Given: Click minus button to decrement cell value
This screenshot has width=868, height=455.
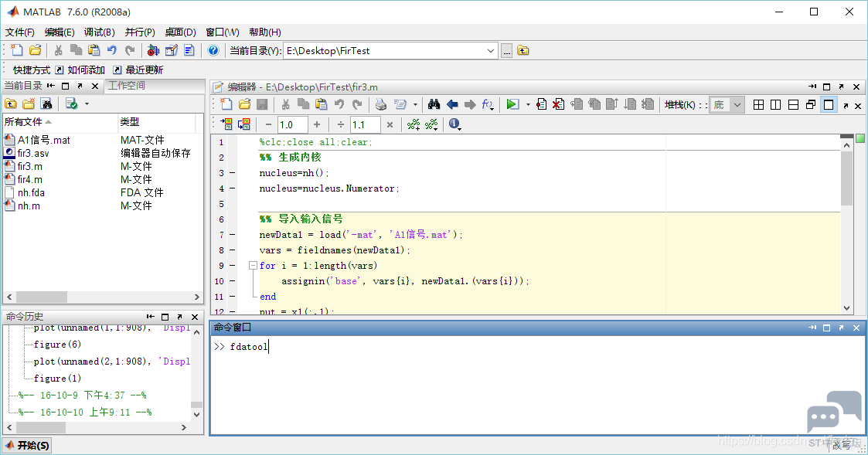Looking at the screenshot, I should pos(268,124).
